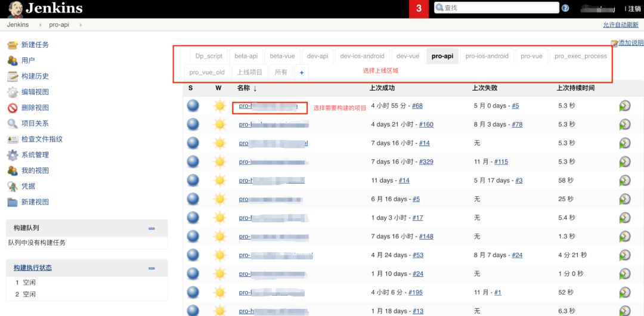Image resolution: width=644 pixels, height=316 pixels.
Task: Open failed build #78 link
Action: pyautogui.click(x=516, y=124)
